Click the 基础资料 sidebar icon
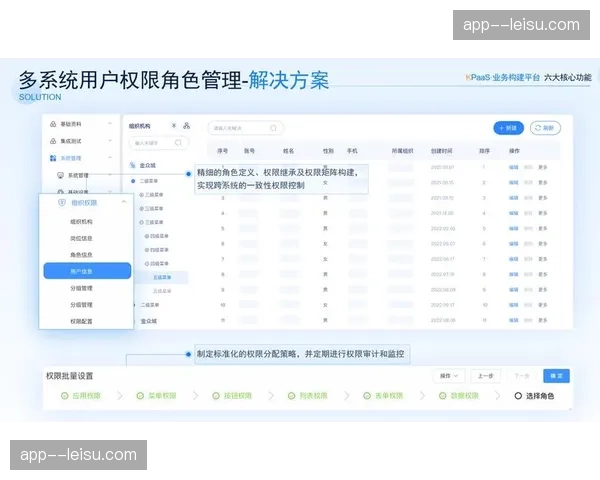Viewport: 600px width, 480px height. [52, 124]
